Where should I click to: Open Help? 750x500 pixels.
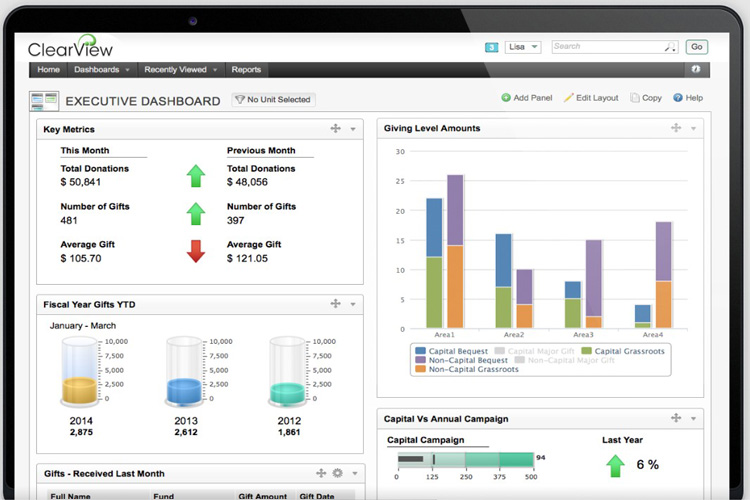point(688,98)
